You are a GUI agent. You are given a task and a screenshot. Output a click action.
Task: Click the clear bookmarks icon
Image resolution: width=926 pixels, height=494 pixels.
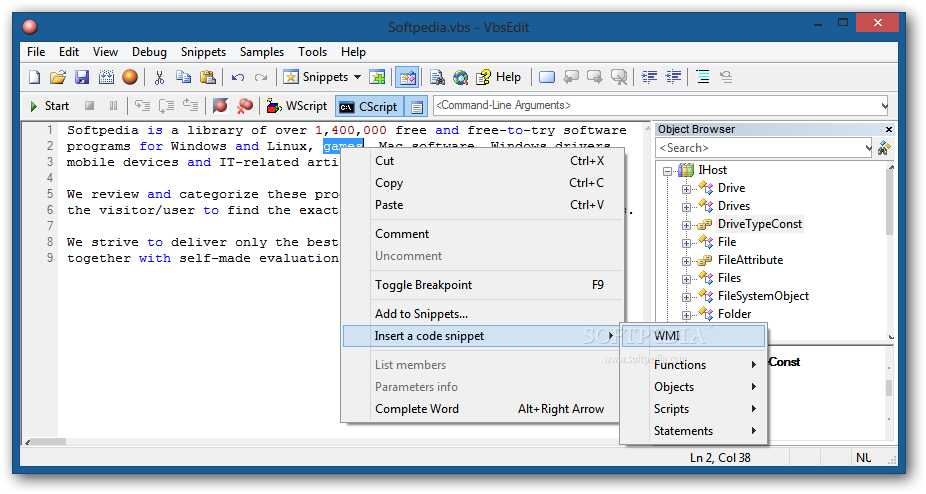pos(619,77)
